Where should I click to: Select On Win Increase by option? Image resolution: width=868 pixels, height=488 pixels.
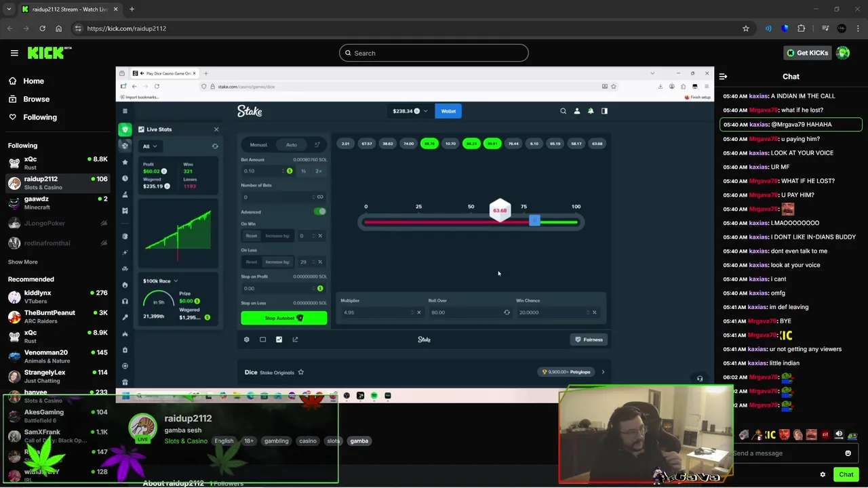(x=277, y=236)
